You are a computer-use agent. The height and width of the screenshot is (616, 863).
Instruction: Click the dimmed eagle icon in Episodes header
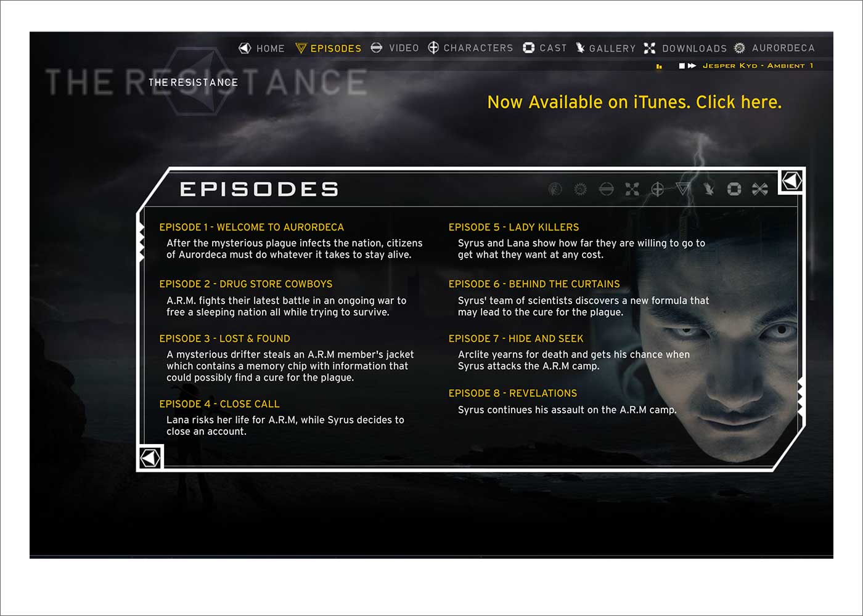pos(708,189)
